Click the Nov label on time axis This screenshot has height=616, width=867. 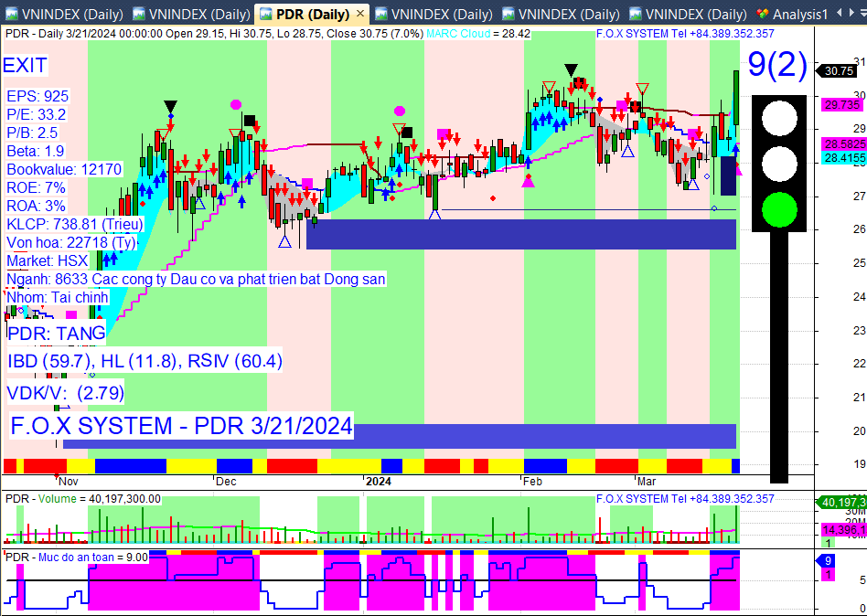coord(70,482)
